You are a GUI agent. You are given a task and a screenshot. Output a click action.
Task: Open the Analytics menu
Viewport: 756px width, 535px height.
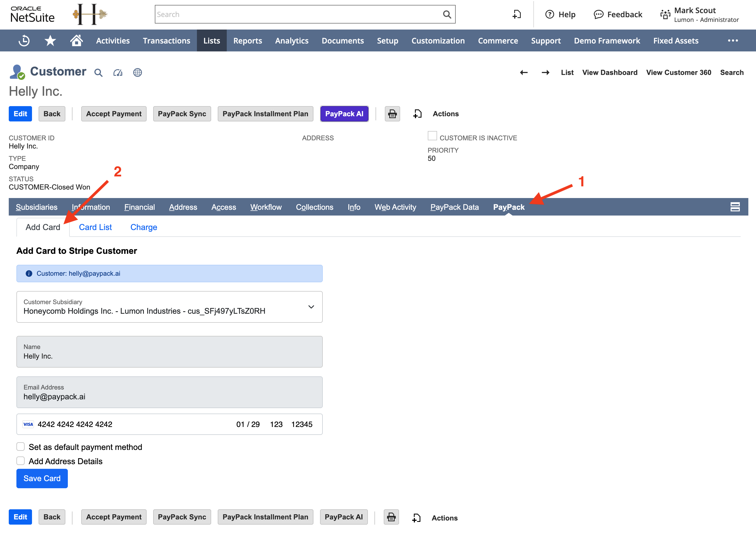[x=292, y=40]
